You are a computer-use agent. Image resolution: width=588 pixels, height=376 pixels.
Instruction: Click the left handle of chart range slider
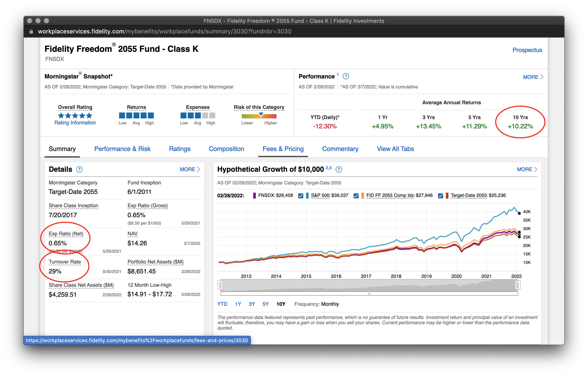click(220, 285)
